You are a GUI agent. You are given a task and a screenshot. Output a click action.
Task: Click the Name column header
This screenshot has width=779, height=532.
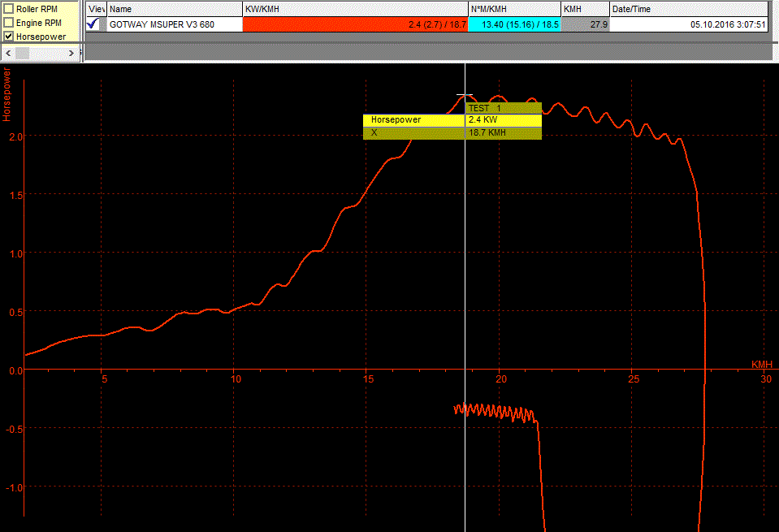tap(175, 9)
